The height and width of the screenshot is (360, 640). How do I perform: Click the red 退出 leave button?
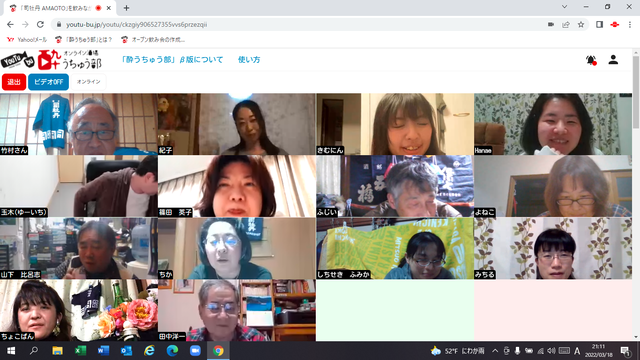14,82
